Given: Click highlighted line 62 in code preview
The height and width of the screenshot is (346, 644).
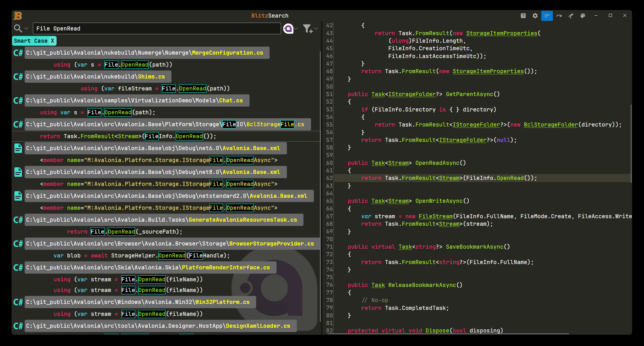Looking at the screenshot, I should [x=482, y=178].
